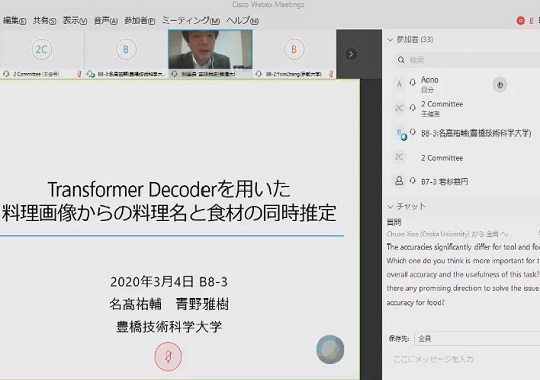The width and height of the screenshot is (540, 380).
Task: Click the round teal floating icon on slide
Action: (x=330, y=349)
